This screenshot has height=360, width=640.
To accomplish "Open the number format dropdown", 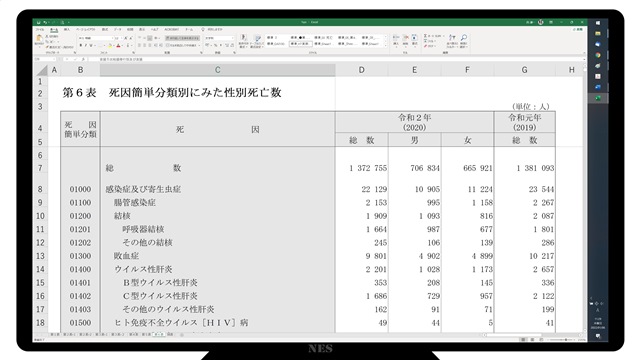I will (220, 38).
